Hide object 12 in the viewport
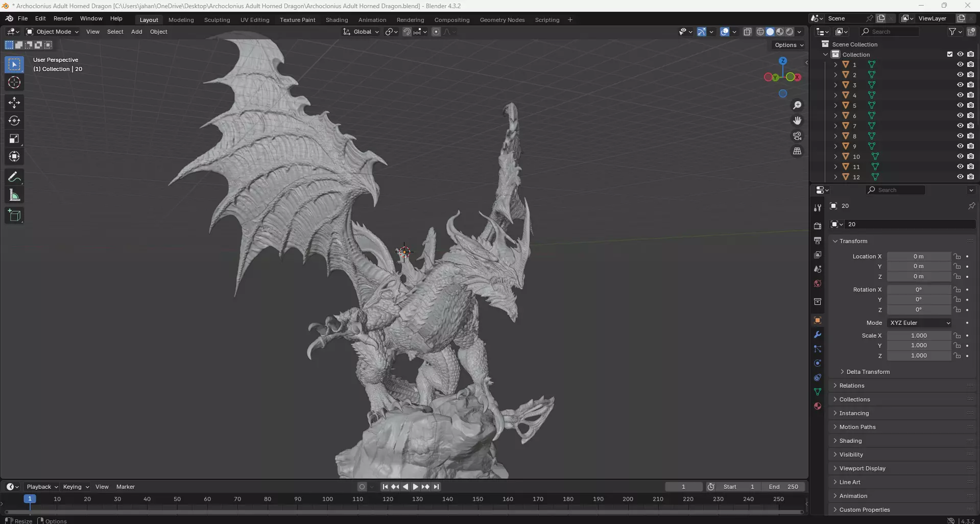The width and height of the screenshot is (980, 524). click(960, 177)
